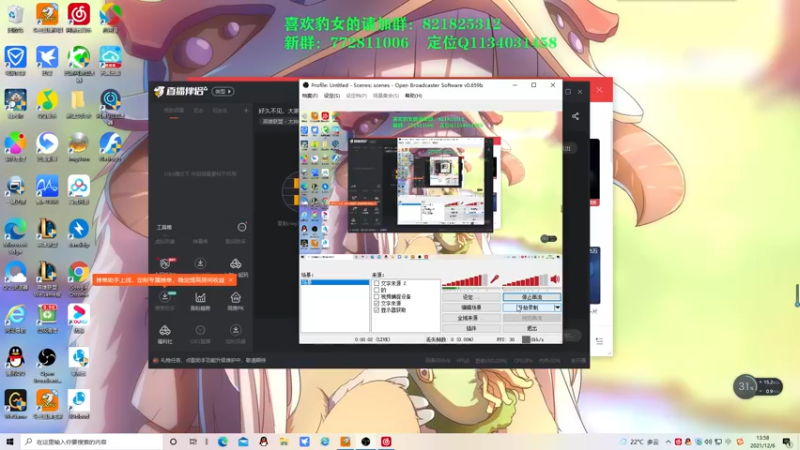Open the 帮助(H) menu in OBS

(413, 95)
